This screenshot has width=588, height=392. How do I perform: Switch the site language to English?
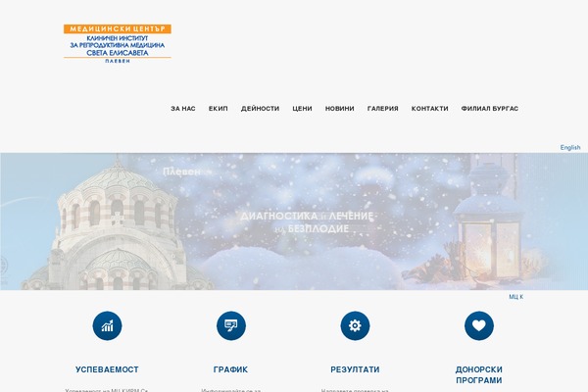click(570, 147)
